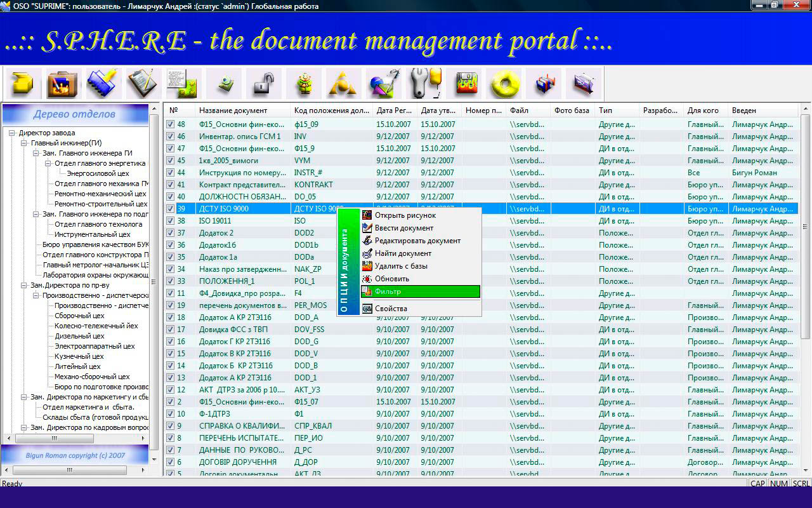Collapse the Зам. Главного инженера ГИ node
This screenshot has height=508, width=812.
pyautogui.click(x=36, y=153)
